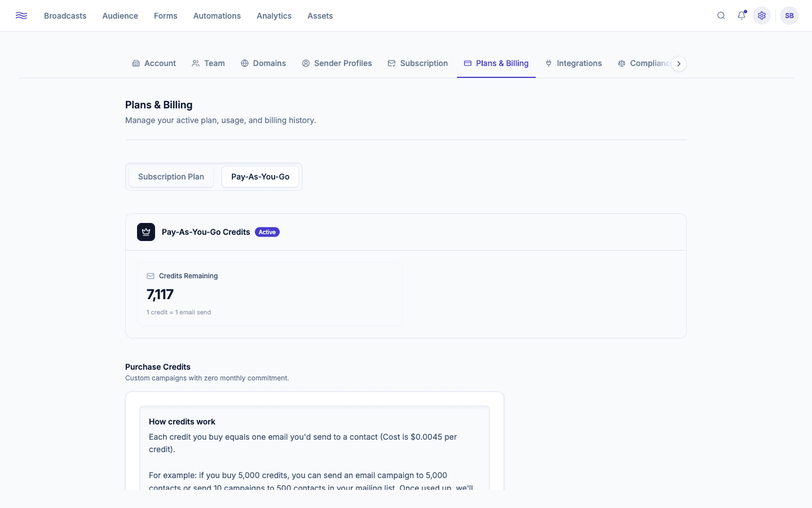The height and width of the screenshot is (508, 812).
Task: Go to Forms in the top navigation
Action: point(166,16)
